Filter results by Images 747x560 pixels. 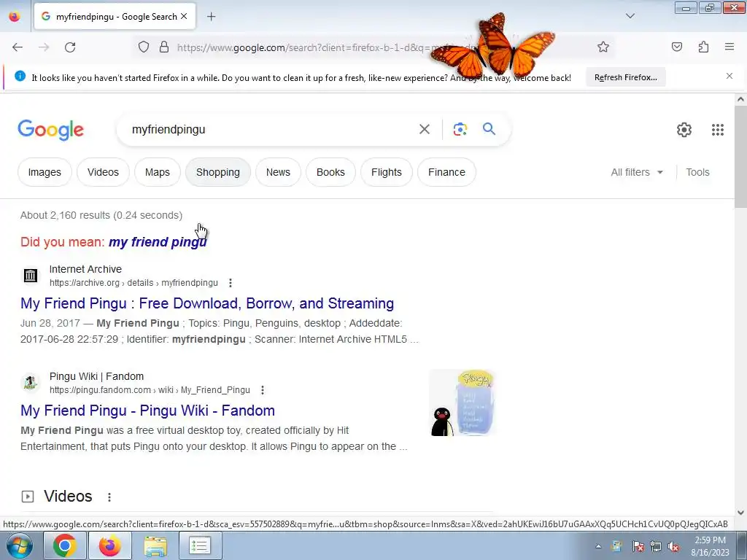pyautogui.click(x=44, y=172)
